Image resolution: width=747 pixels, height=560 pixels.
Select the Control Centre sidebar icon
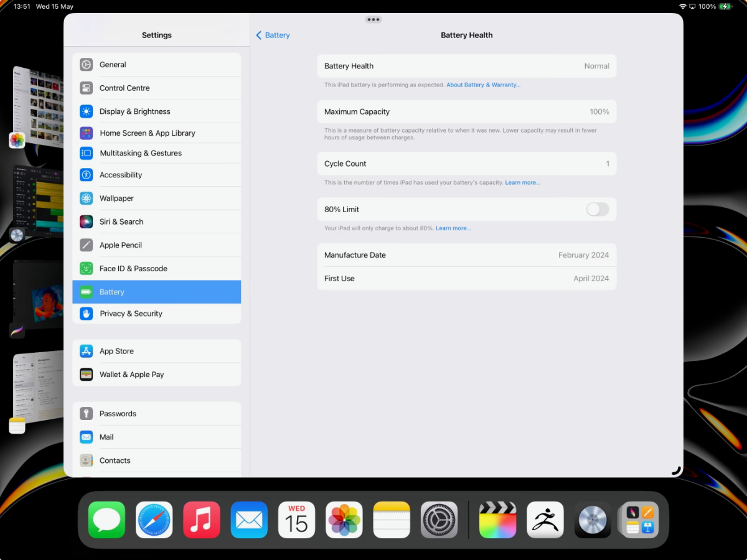click(x=86, y=88)
